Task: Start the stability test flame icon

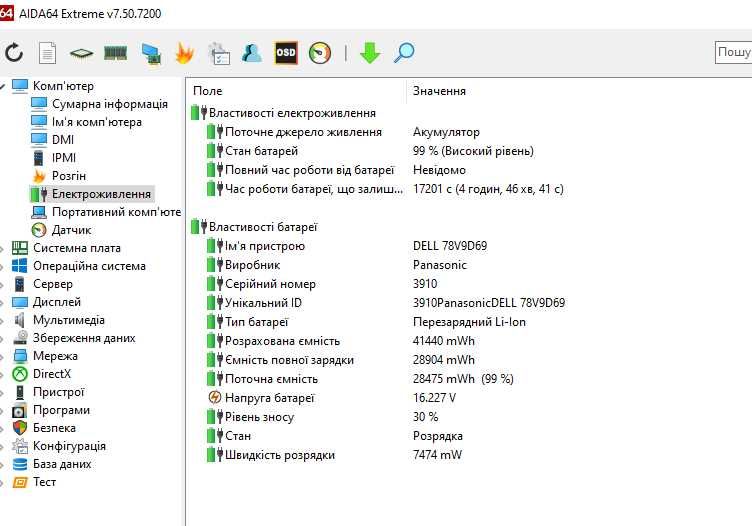Action: tap(185, 53)
